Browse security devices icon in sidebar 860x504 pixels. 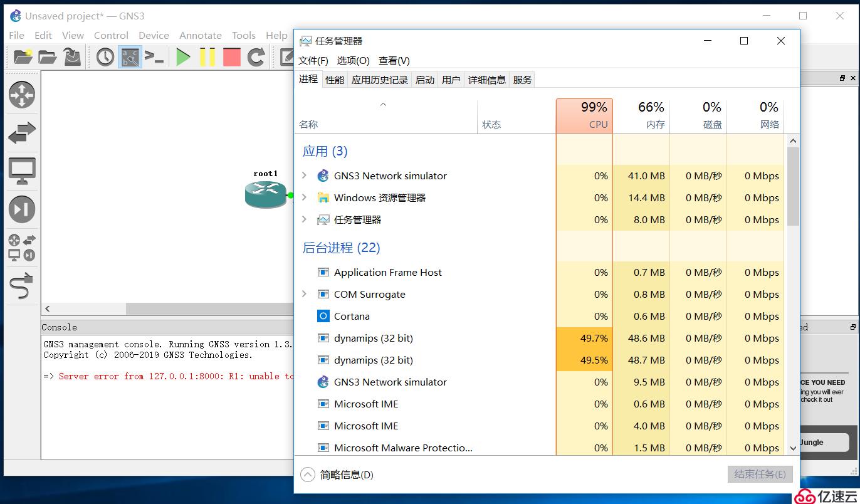pyautogui.click(x=22, y=209)
